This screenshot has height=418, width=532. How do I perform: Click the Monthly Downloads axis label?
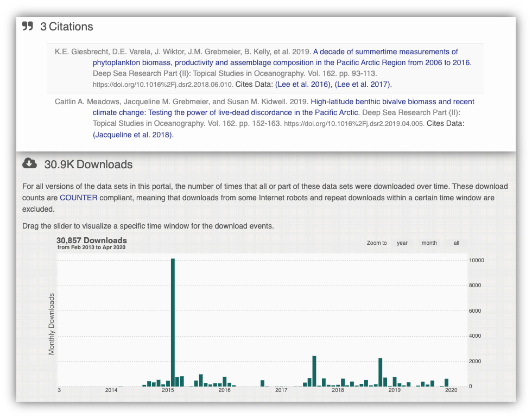[x=51, y=324]
